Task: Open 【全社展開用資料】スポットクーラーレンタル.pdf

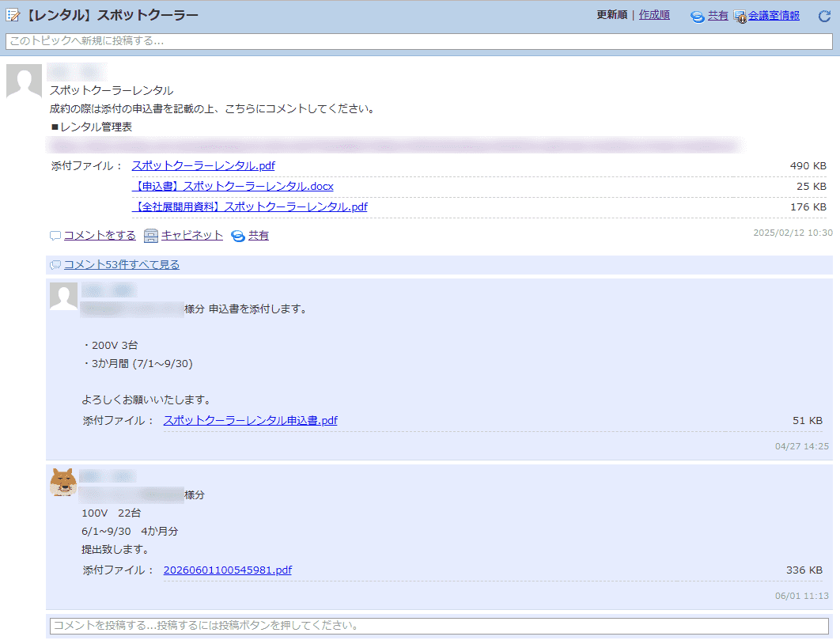Action: [x=250, y=206]
